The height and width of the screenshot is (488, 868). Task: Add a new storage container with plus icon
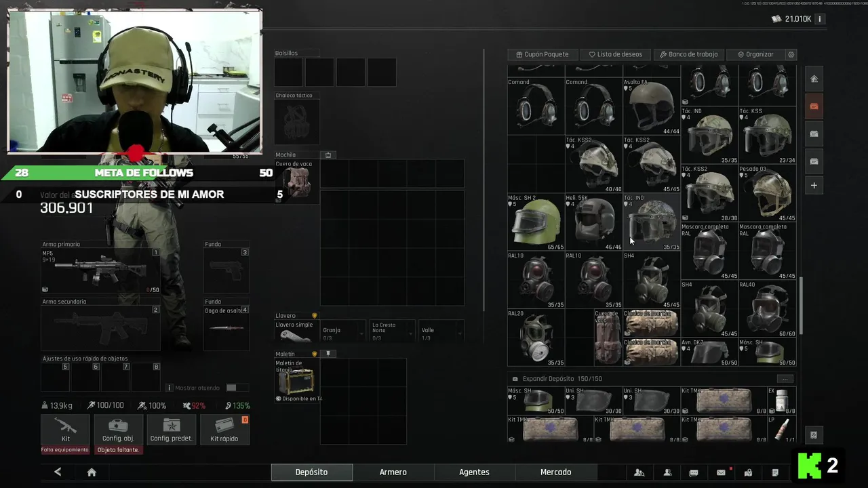[814, 185]
